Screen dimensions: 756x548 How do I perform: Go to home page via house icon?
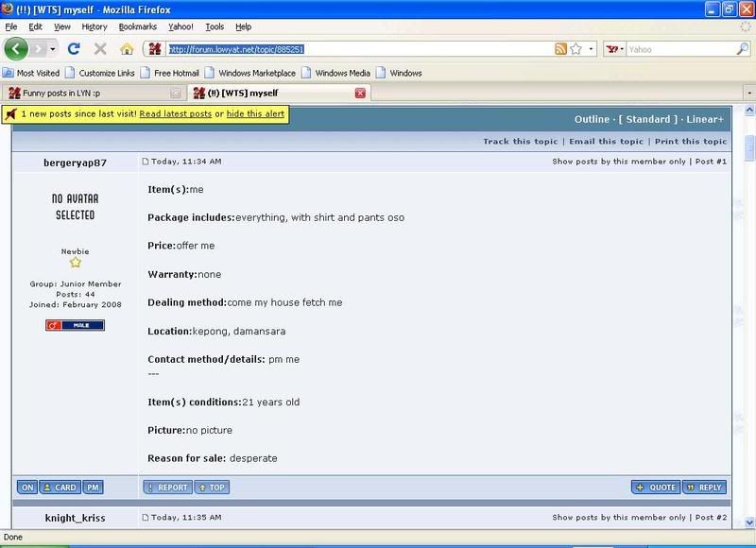[x=127, y=48]
